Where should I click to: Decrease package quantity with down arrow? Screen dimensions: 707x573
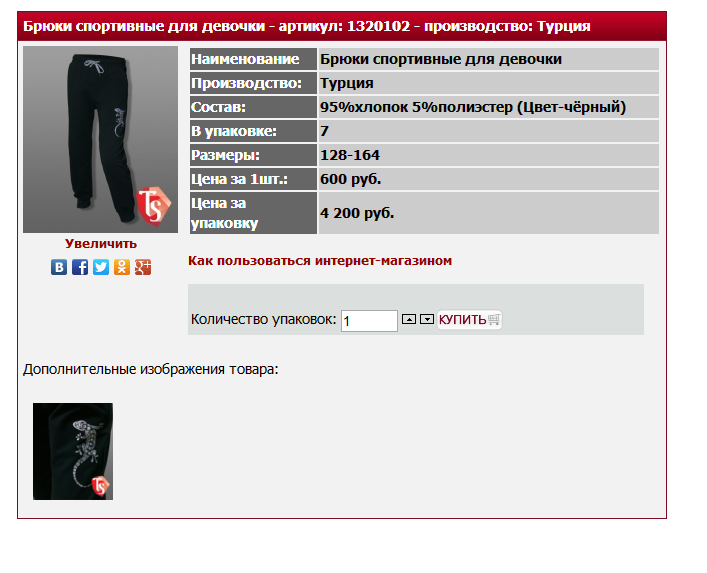pos(427,319)
